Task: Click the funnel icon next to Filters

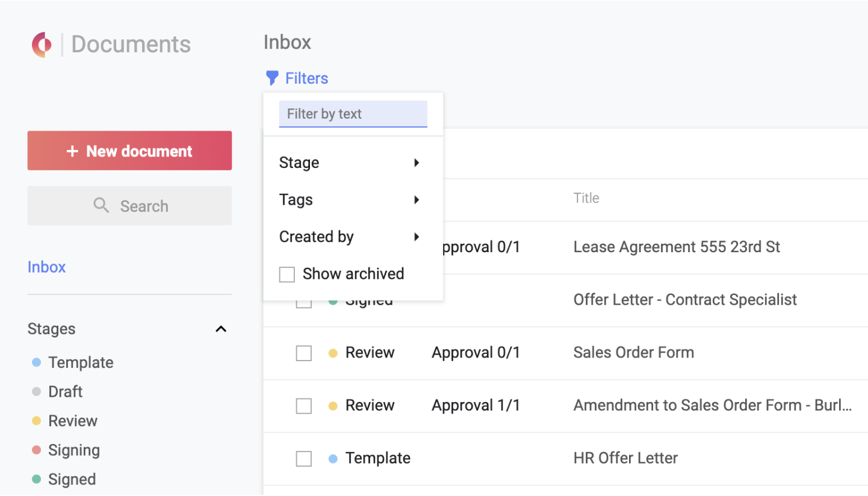Action: (x=273, y=78)
